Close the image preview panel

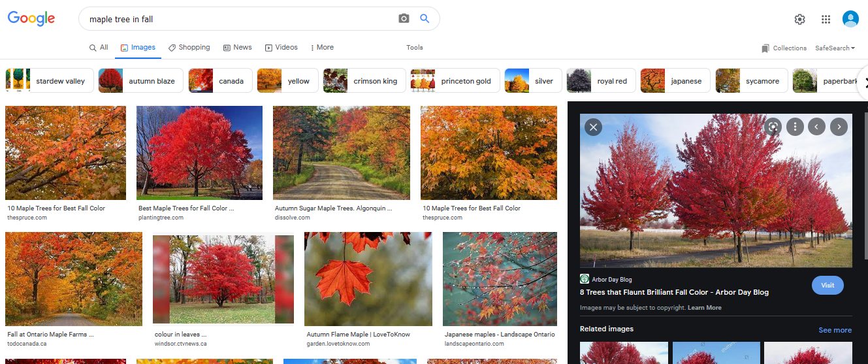(593, 127)
